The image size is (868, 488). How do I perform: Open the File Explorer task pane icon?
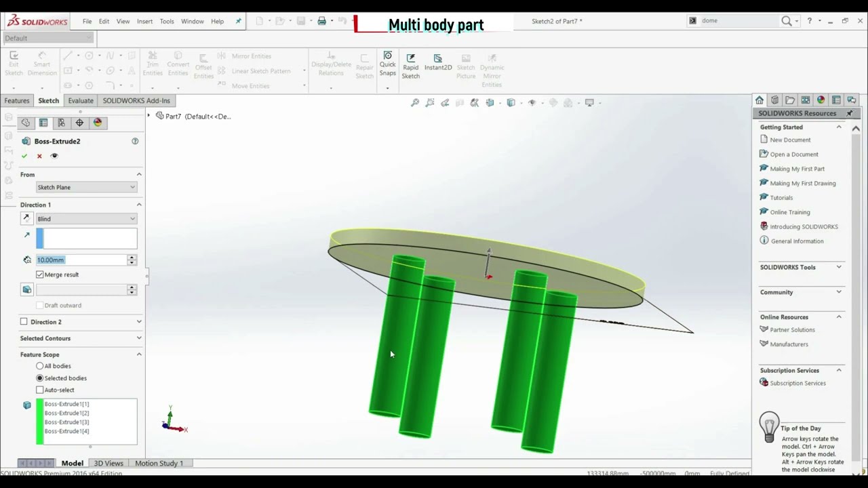[x=790, y=100]
